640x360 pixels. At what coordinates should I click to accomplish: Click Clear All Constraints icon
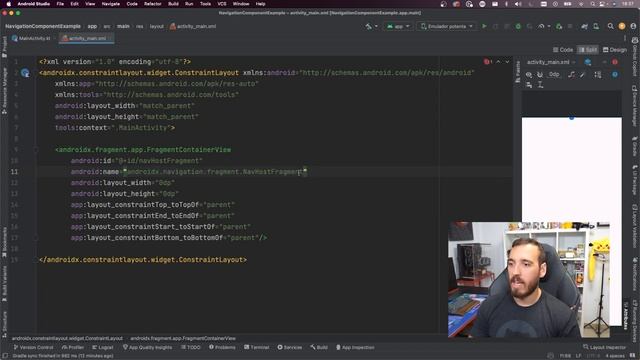(571, 75)
